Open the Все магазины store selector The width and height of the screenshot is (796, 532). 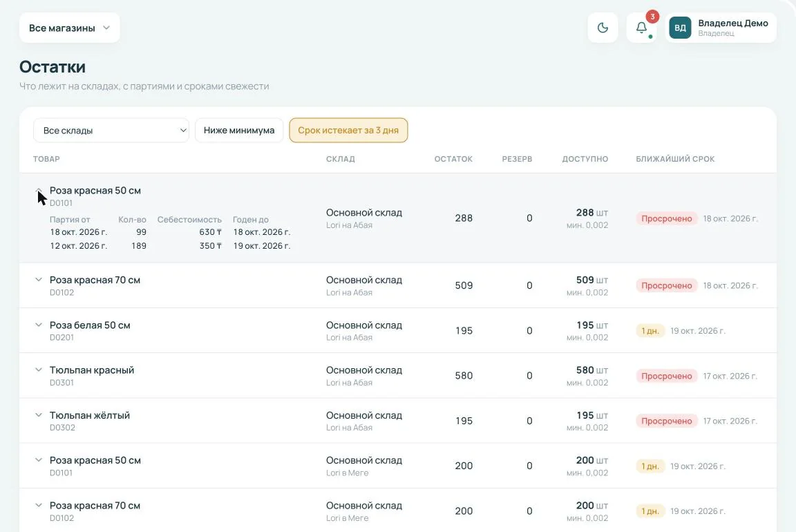70,28
